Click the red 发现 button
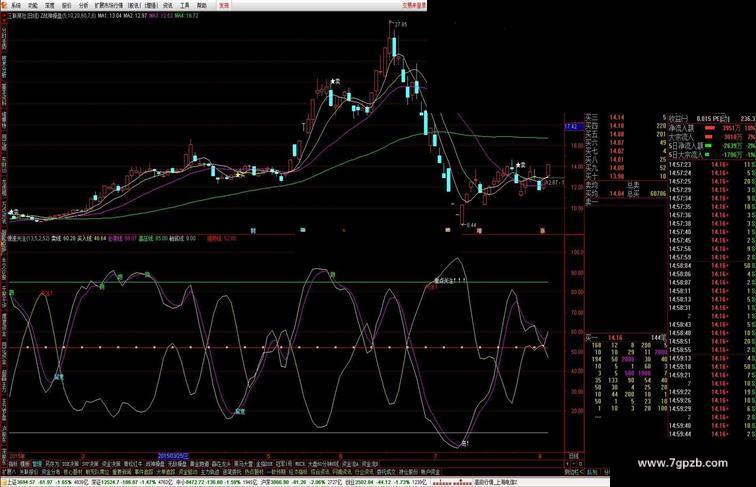The width and height of the screenshot is (756, 487). coord(224,5)
